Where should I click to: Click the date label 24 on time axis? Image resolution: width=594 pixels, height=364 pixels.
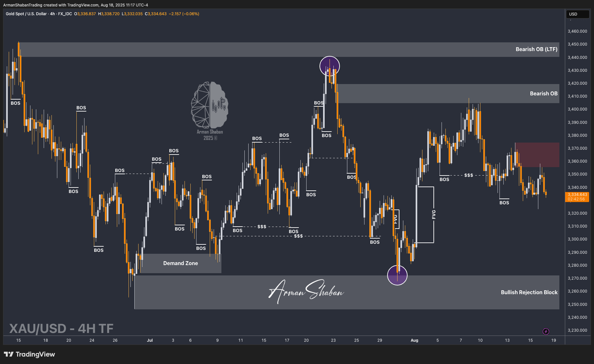92,340
